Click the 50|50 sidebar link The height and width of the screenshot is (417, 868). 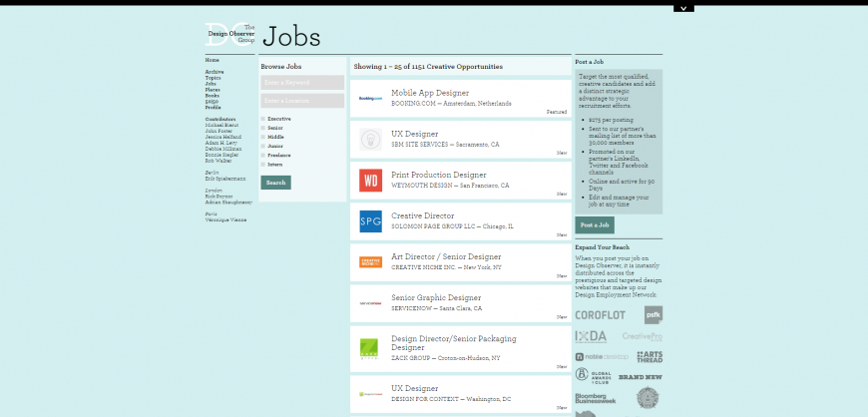212,102
